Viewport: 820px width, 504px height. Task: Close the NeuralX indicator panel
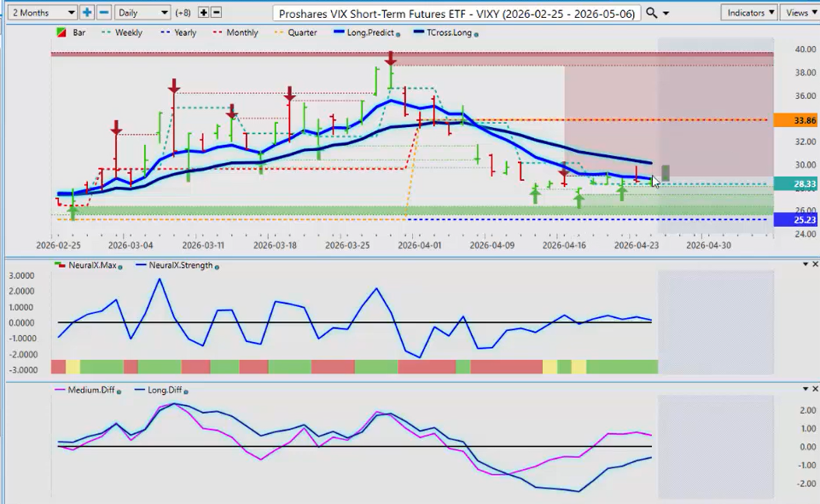click(814, 264)
